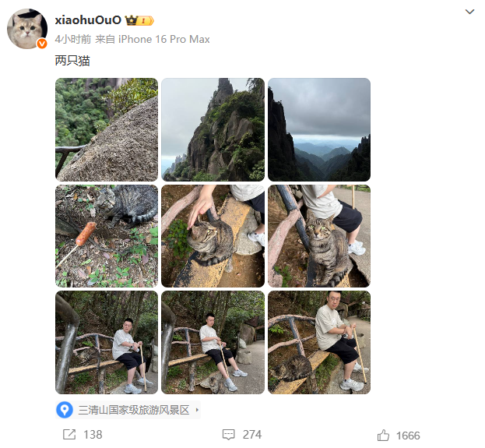This screenshot has width=485, height=448.
Task: Click the repost share icon
Action: pyautogui.click(x=69, y=435)
